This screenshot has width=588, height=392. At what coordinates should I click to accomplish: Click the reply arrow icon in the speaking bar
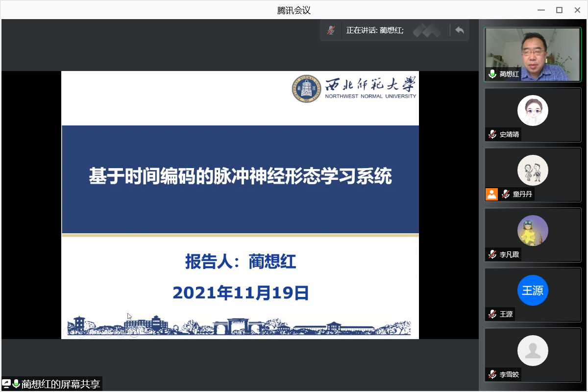(x=459, y=30)
